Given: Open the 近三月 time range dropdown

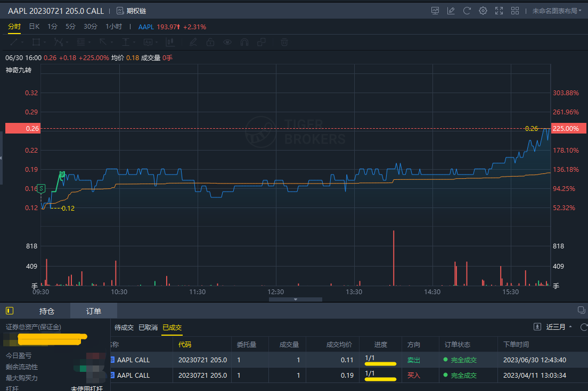Looking at the screenshot, I should (x=559, y=327).
